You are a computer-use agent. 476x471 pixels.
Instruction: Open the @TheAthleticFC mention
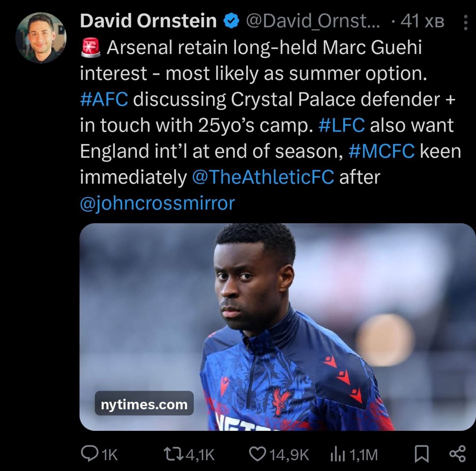[x=263, y=177]
